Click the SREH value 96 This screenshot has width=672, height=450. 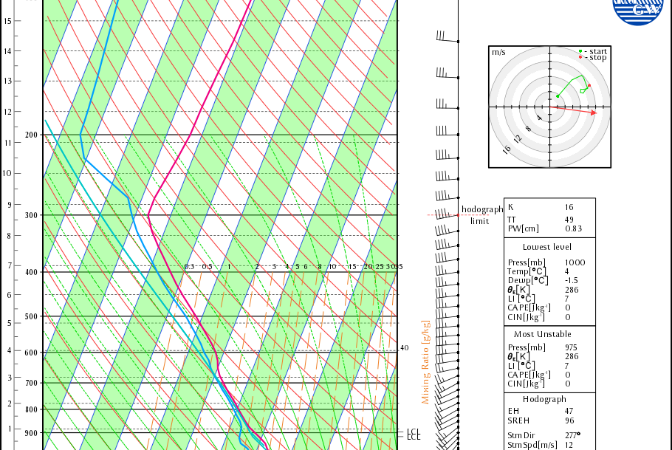pos(572,420)
